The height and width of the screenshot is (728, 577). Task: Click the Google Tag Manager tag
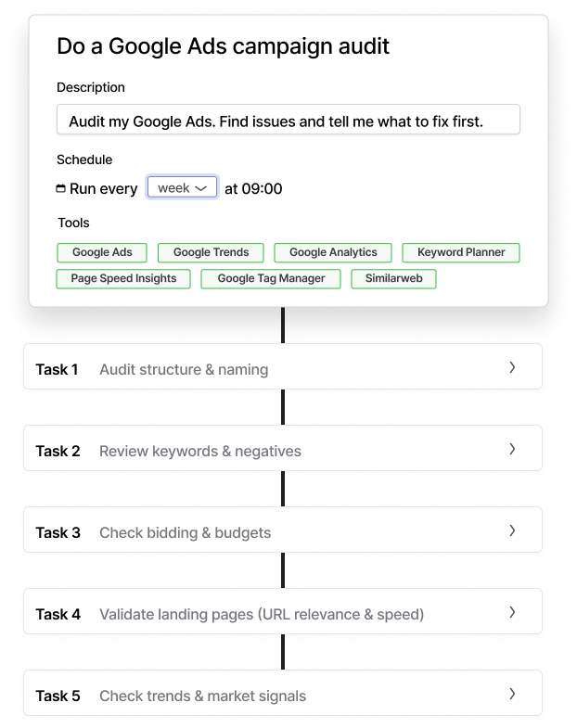[271, 278]
